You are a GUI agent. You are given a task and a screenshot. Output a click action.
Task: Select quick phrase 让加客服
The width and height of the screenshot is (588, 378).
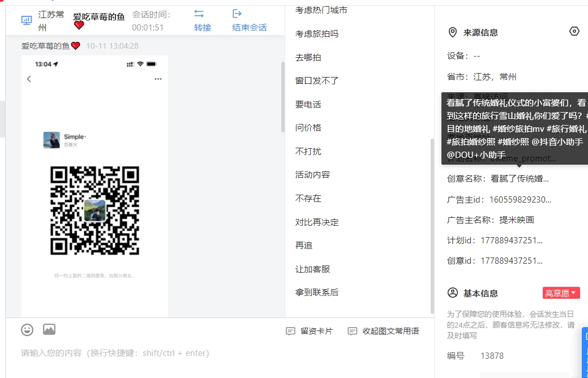coord(312,269)
